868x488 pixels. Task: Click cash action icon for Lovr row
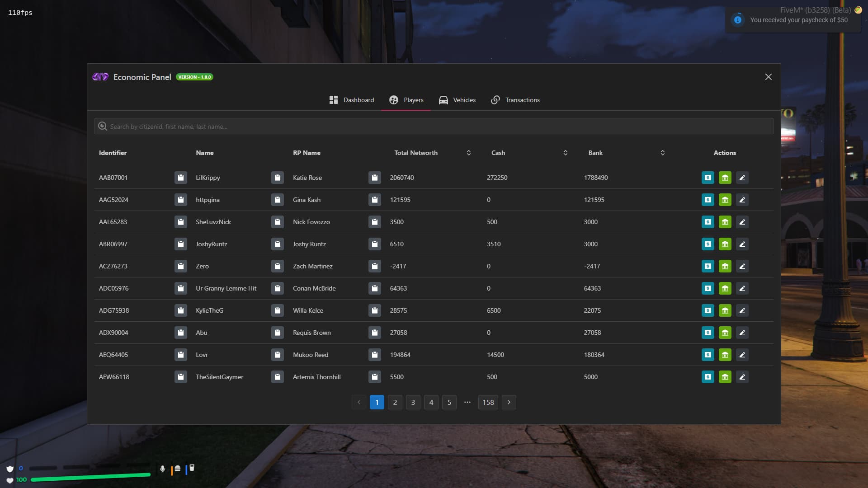pos(708,355)
